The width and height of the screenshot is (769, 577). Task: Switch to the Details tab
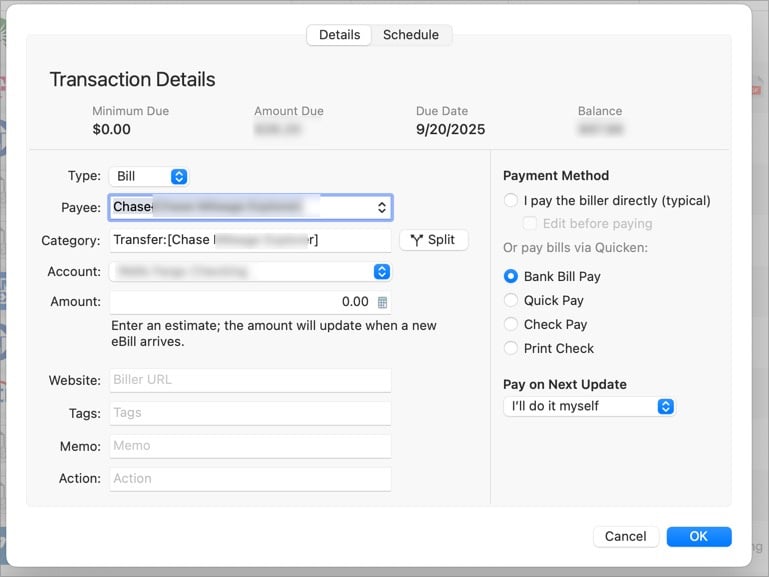click(x=339, y=35)
